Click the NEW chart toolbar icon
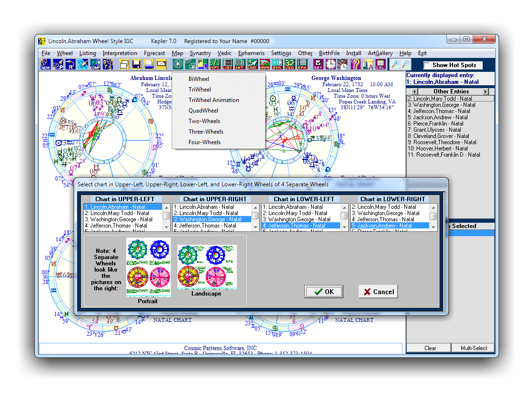 45,64
